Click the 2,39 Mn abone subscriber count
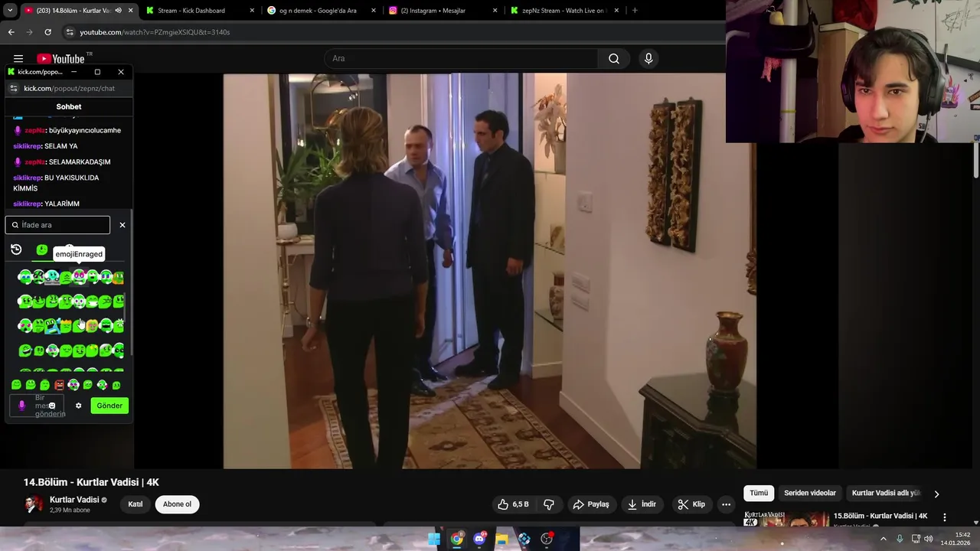The image size is (980, 551). pyautogui.click(x=70, y=510)
